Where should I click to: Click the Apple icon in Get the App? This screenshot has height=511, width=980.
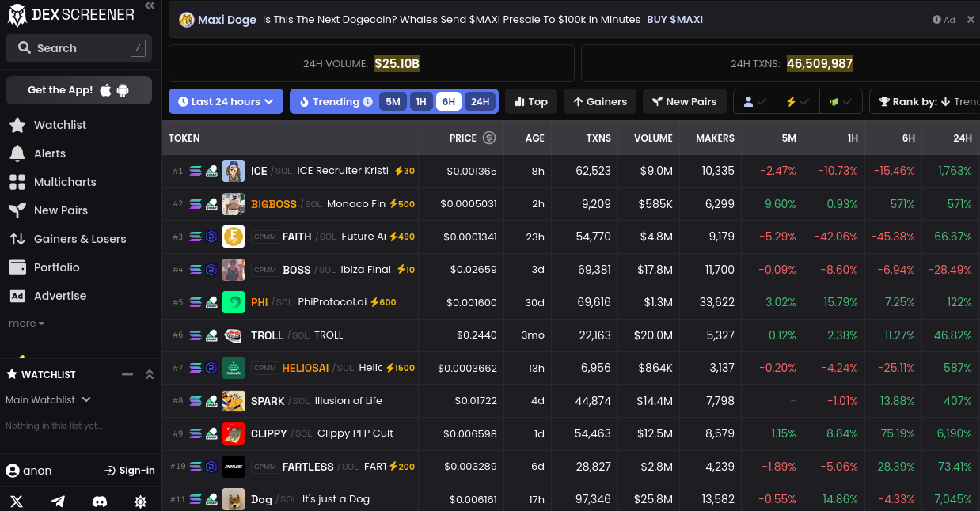(x=106, y=90)
